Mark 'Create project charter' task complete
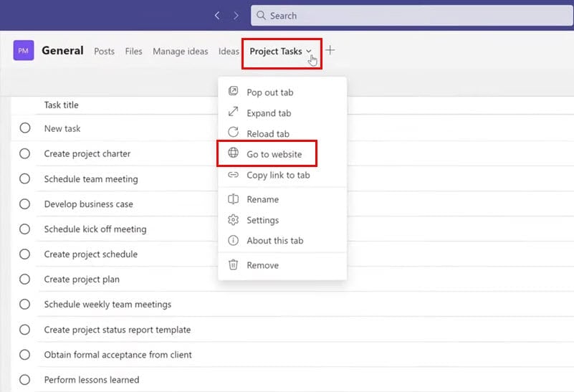This screenshot has height=392, width=574. (x=25, y=153)
